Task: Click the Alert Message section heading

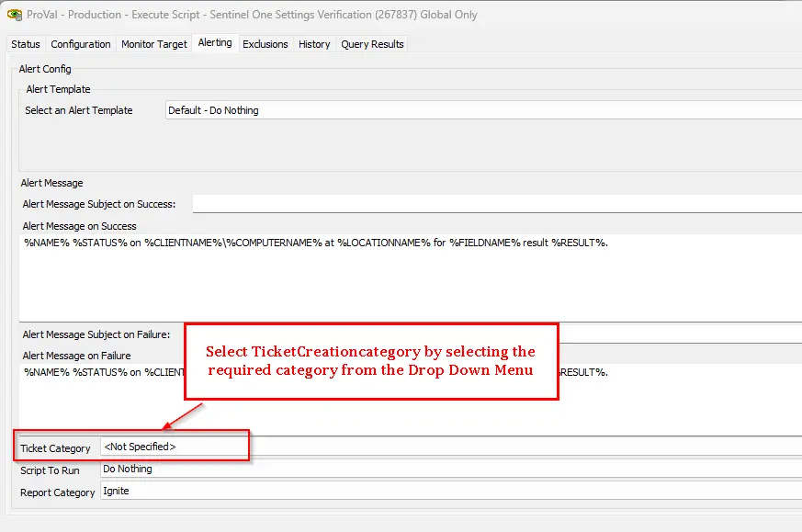Action: [x=51, y=183]
